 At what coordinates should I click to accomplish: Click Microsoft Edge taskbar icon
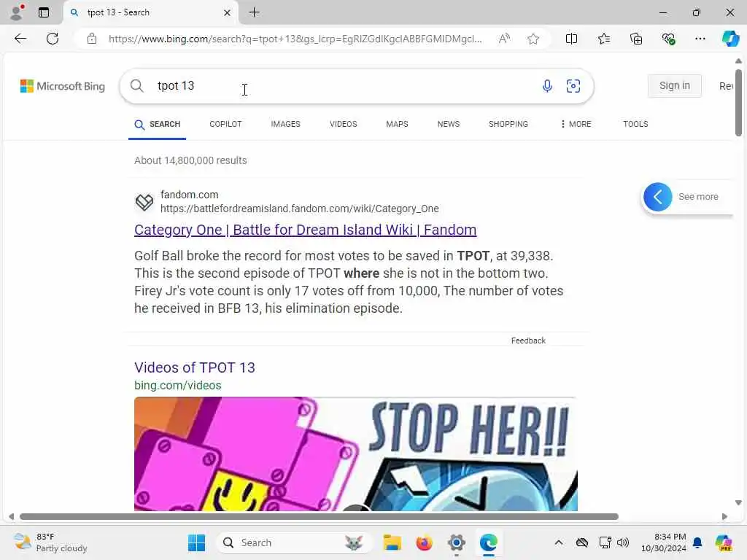pos(488,542)
